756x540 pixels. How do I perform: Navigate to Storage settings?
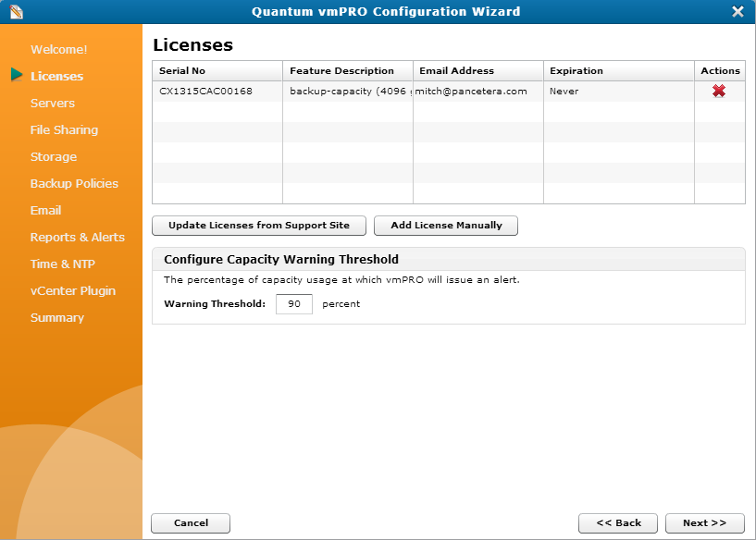[x=54, y=156]
